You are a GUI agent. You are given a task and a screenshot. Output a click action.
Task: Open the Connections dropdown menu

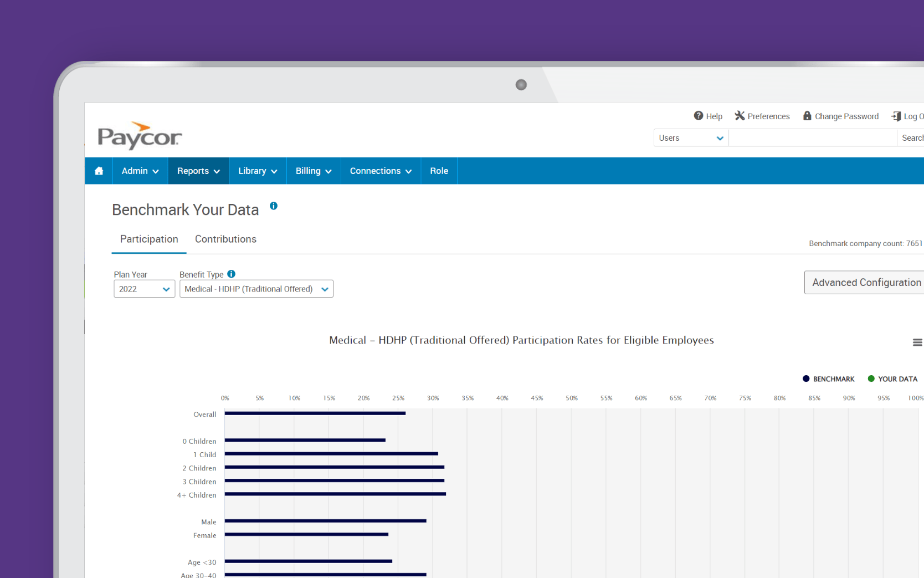381,171
